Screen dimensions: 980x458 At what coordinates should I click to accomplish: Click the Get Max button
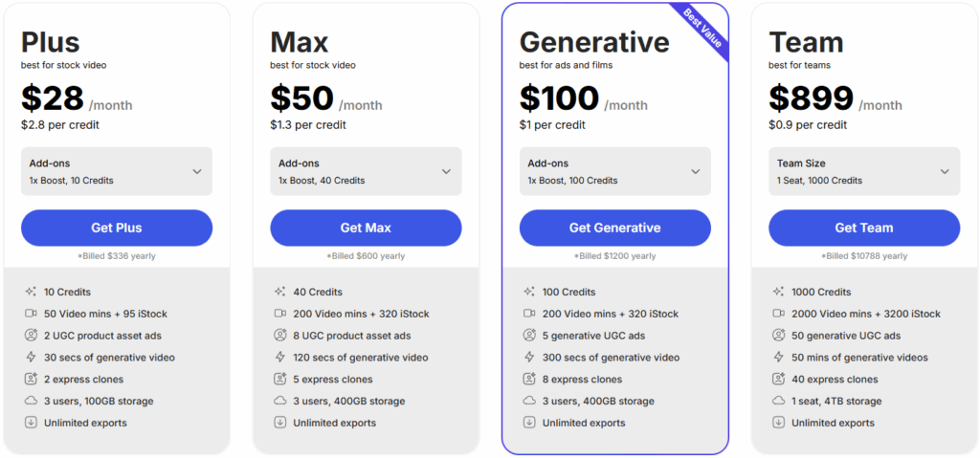[366, 229]
